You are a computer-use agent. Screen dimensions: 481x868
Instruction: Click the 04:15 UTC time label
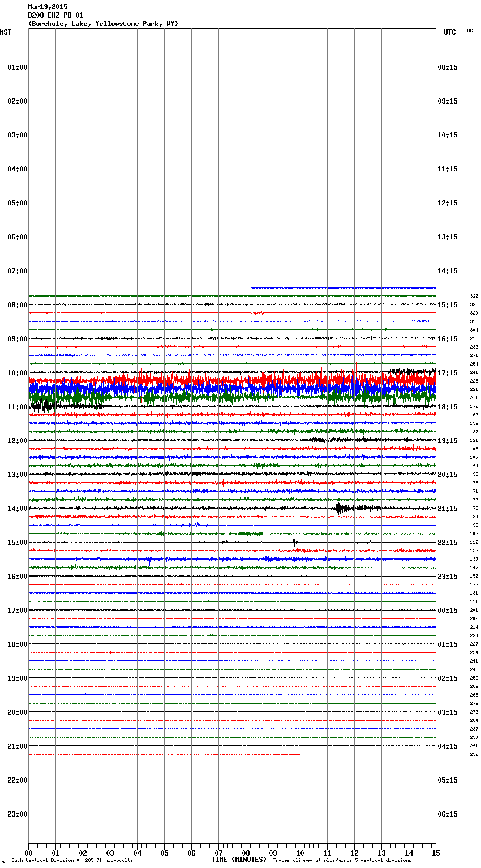click(448, 746)
